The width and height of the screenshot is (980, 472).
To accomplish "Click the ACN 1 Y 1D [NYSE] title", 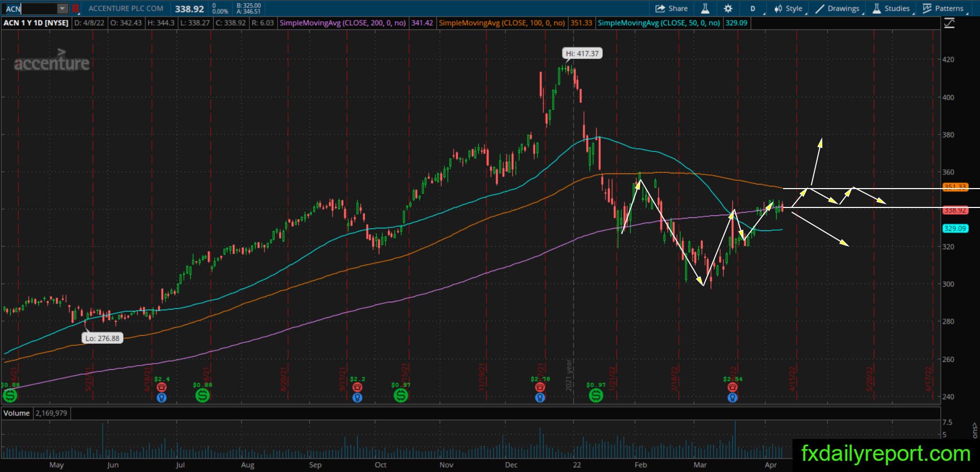I will click(x=36, y=23).
